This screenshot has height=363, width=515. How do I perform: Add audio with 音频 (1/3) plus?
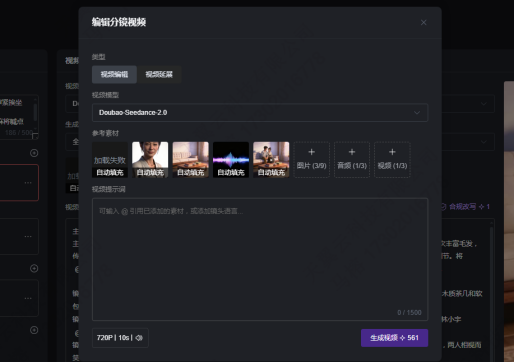pos(352,160)
